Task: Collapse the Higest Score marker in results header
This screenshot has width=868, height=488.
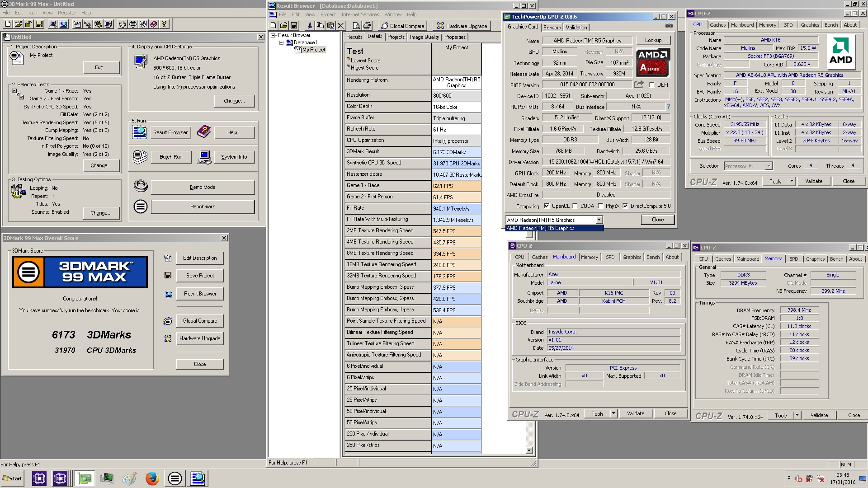Action: click(348, 66)
